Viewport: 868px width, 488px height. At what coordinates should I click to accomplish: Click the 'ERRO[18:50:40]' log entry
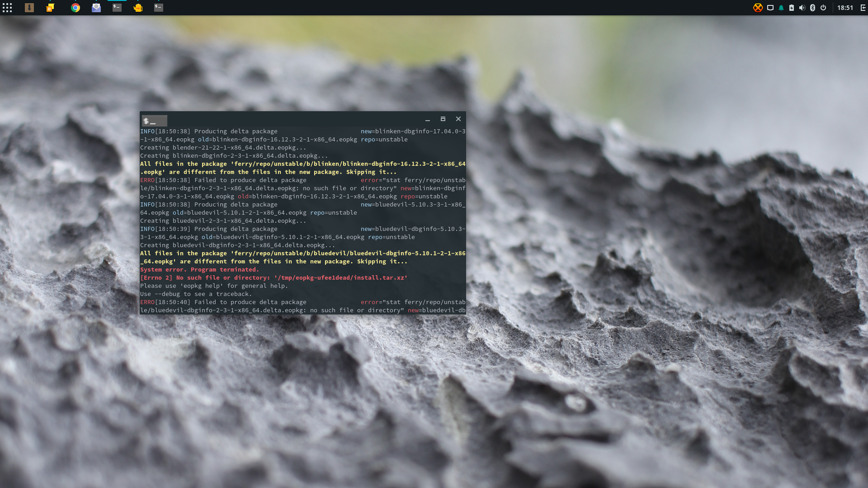click(x=302, y=306)
